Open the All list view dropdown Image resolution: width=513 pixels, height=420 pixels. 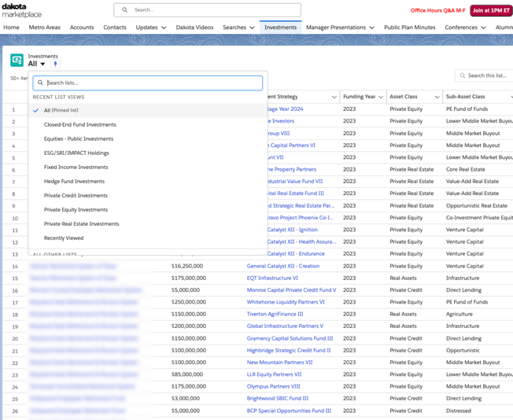[x=42, y=64]
